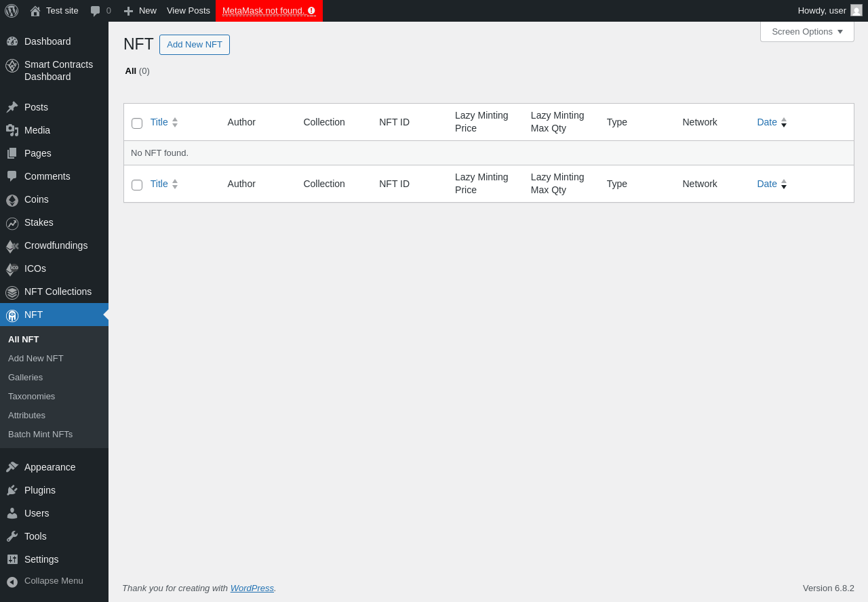Click the Media icon in sidebar
This screenshot has height=602, width=868.
[12, 130]
